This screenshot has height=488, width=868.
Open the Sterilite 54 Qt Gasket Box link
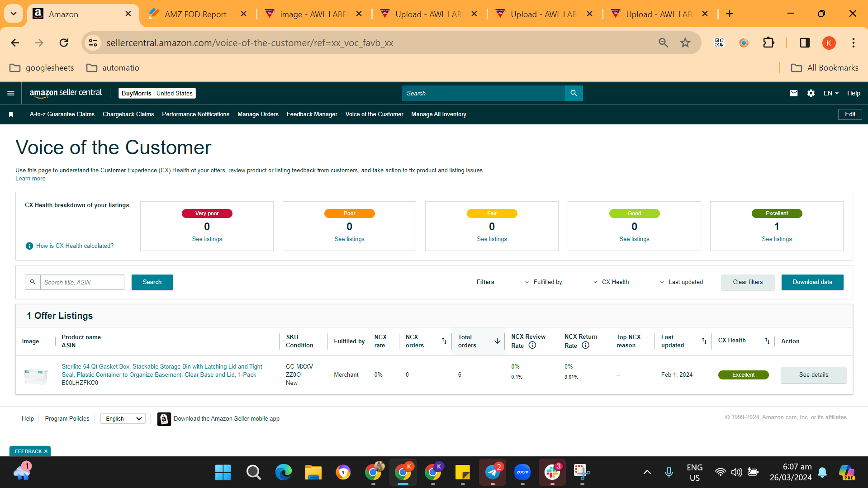click(162, 370)
